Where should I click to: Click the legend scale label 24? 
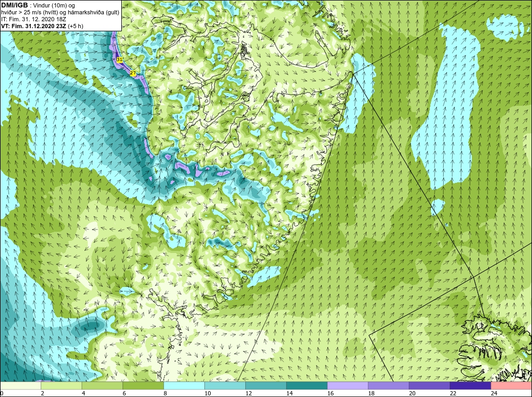(494, 393)
